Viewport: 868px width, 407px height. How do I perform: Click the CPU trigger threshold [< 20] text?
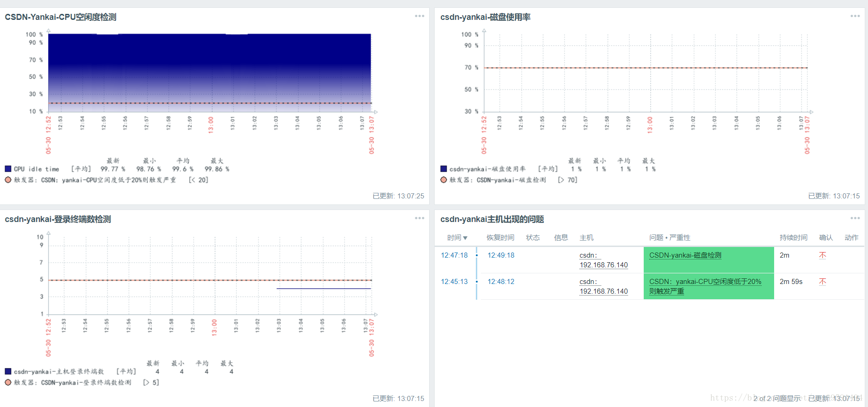[x=198, y=180]
